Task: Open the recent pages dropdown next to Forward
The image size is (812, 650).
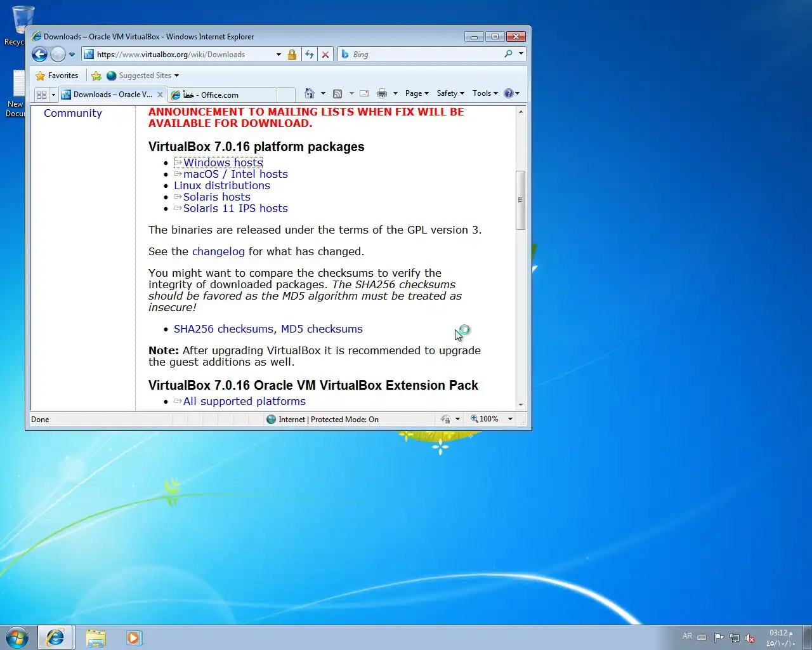Action: pos(72,55)
